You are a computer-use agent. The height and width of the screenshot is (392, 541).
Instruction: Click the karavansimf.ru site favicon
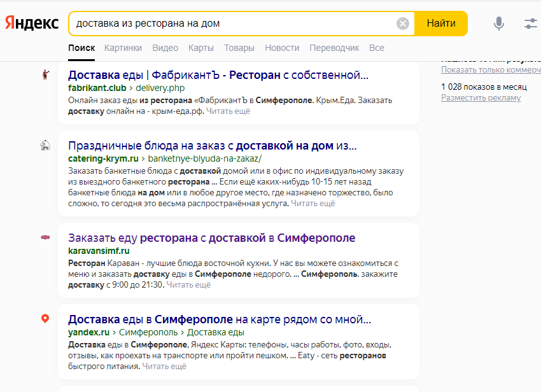pos(45,237)
